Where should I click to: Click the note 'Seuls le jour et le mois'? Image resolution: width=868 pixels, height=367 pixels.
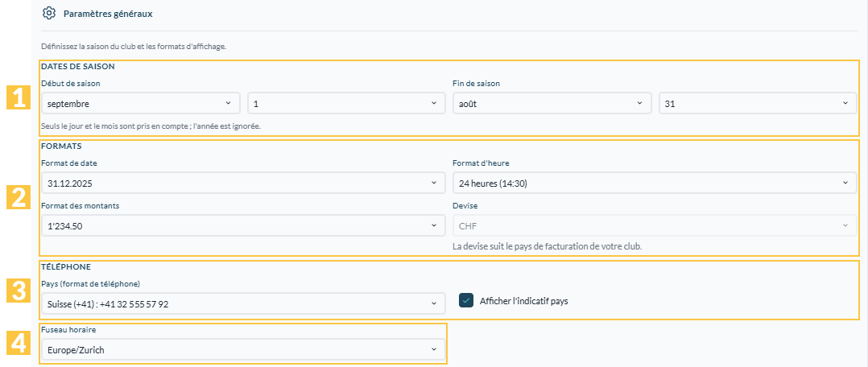pos(151,126)
